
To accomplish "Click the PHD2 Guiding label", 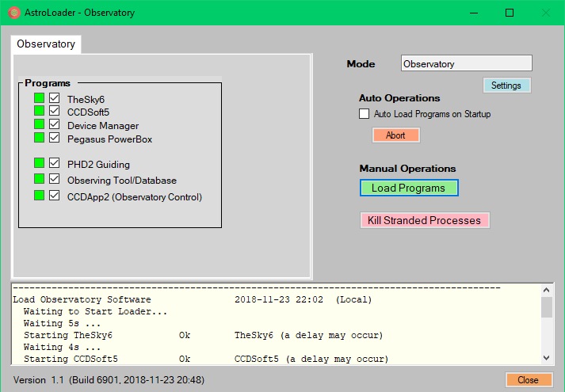I will [98, 165].
